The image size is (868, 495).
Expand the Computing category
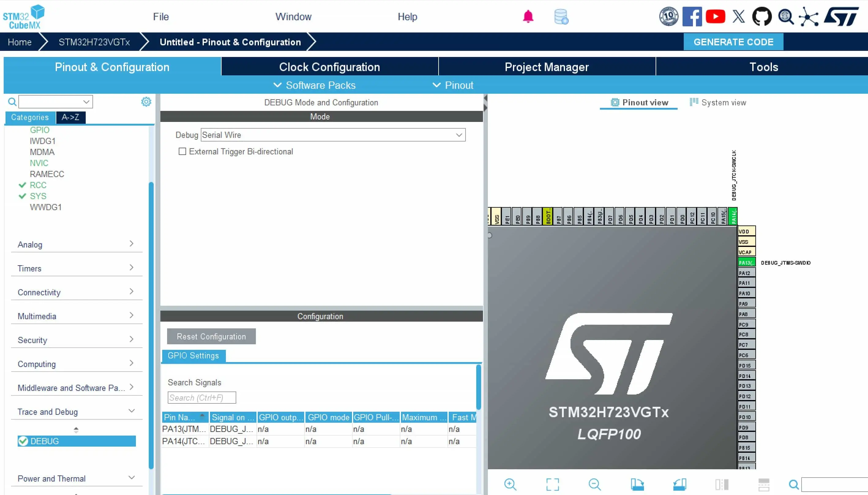tap(77, 363)
